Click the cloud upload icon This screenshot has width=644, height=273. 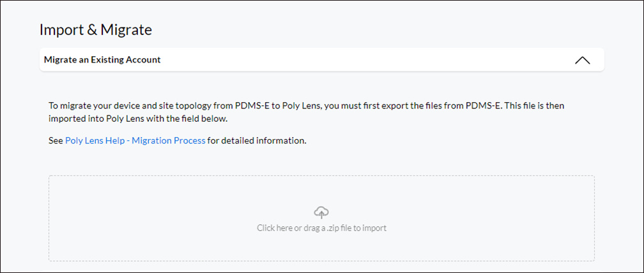click(321, 212)
